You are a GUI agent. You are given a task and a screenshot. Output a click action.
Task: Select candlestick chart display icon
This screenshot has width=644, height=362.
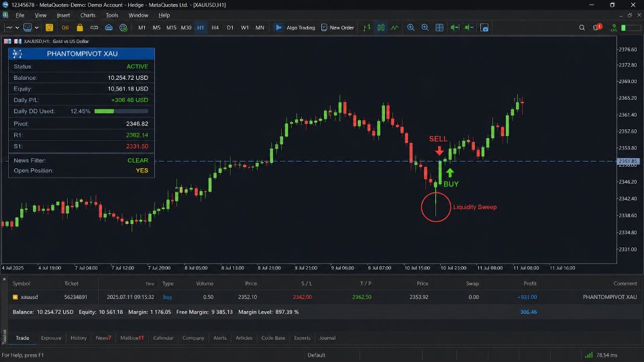click(x=381, y=27)
